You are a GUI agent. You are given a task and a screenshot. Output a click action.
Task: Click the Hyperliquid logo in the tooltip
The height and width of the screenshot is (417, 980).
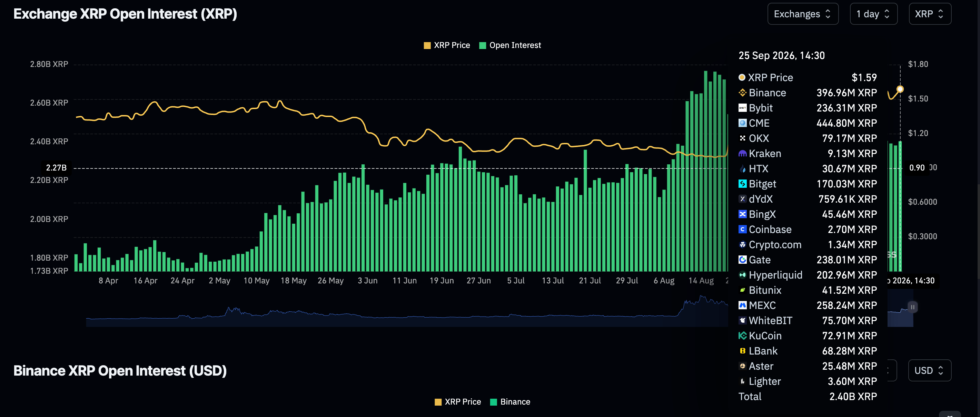coord(742,275)
